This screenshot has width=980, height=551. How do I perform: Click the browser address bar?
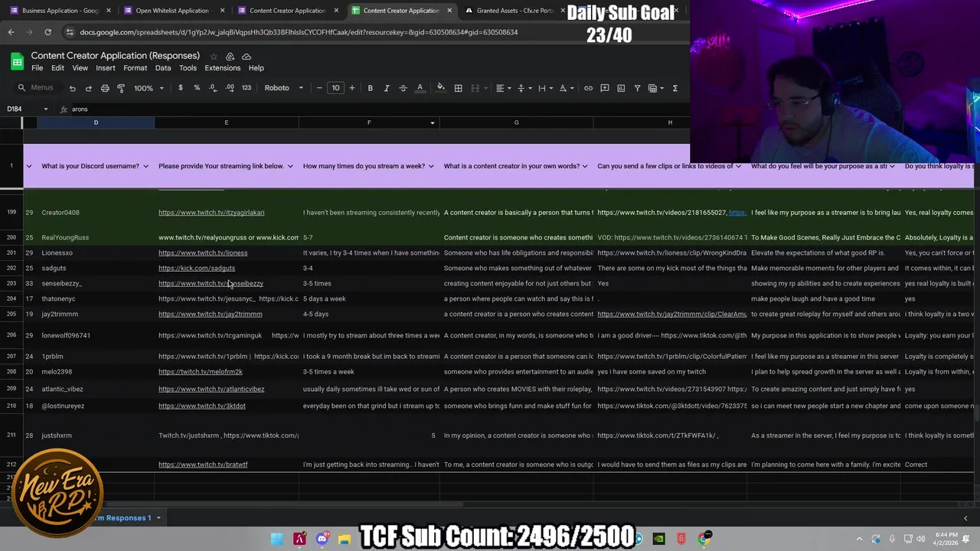point(299,32)
